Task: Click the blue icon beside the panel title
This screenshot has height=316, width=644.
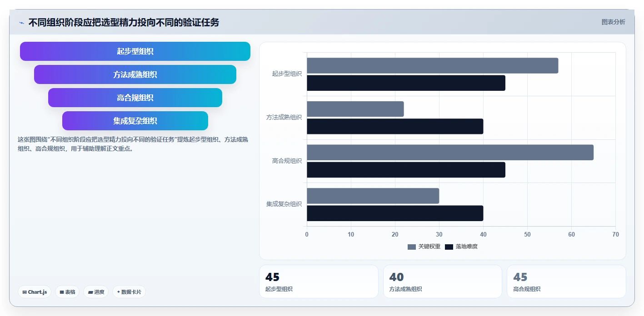Action: click(x=21, y=23)
